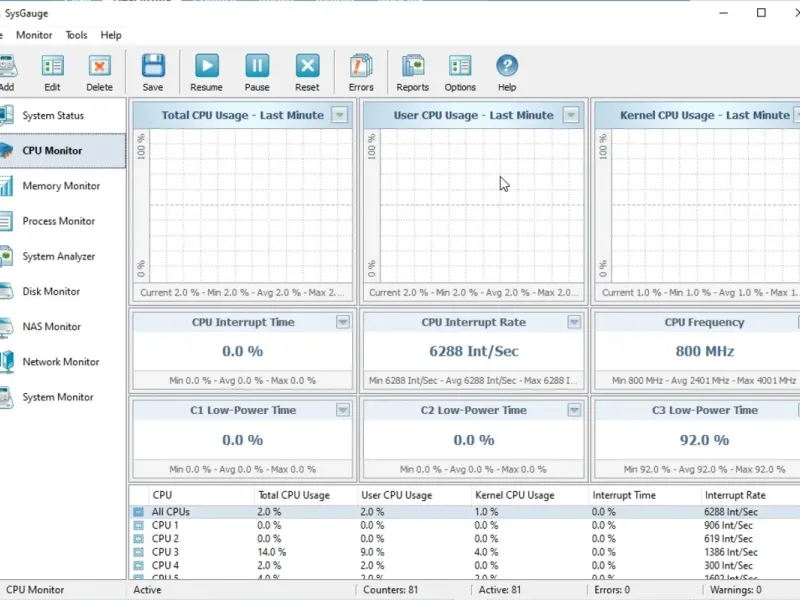Resume monitoring with the play icon
Viewport: 800px width, 600px height.
pos(207,66)
